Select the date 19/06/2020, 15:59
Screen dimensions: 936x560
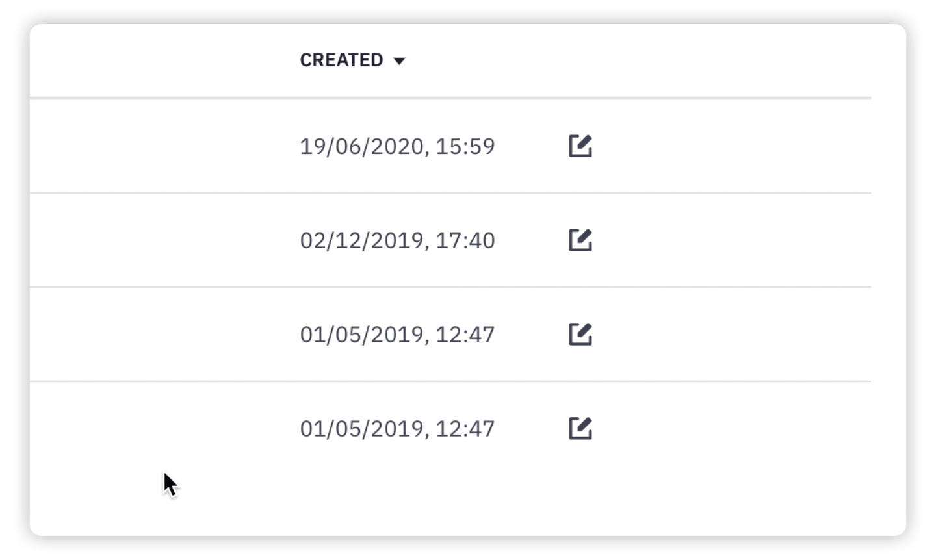(397, 147)
